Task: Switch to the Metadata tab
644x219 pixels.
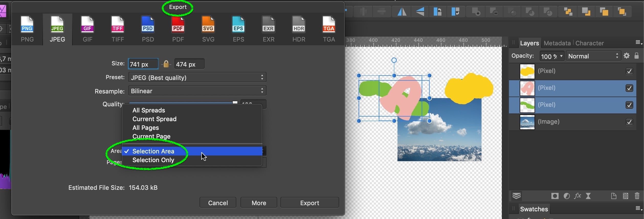Action: pos(557,43)
